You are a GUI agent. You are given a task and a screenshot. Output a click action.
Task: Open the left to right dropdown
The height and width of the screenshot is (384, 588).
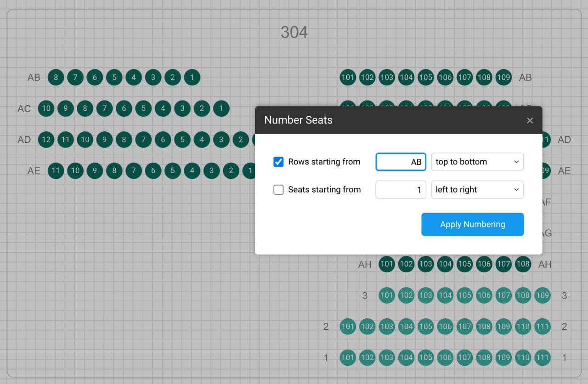(x=477, y=190)
